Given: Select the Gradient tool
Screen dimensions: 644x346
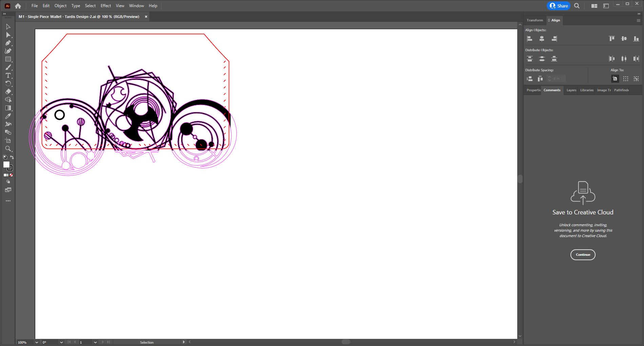Looking at the screenshot, I should [x=8, y=108].
